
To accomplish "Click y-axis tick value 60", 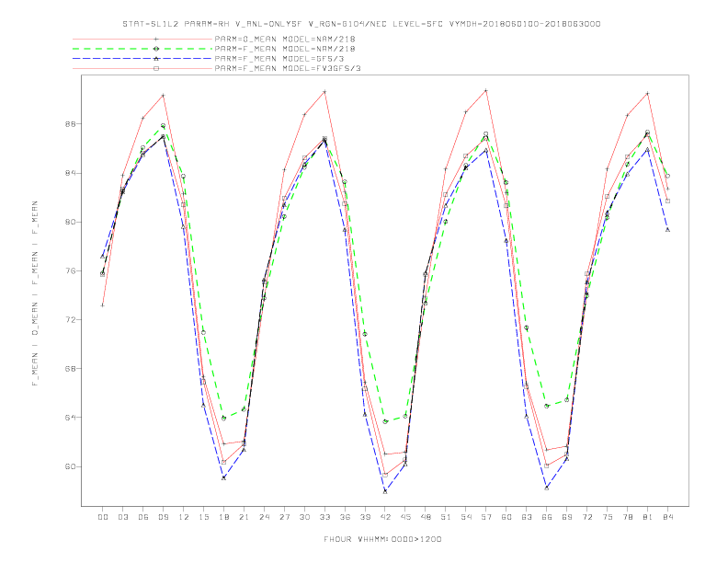I will tap(70, 466).
